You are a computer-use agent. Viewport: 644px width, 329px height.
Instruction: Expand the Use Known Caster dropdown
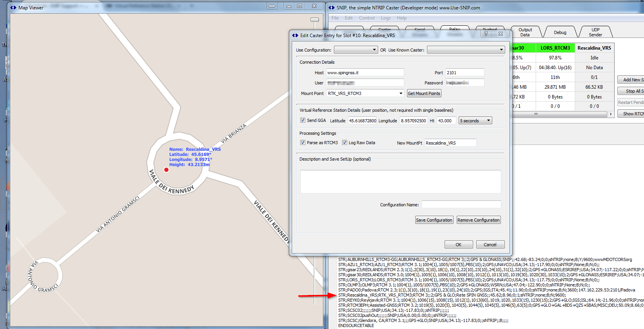pyautogui.click(x=465, y=50)
